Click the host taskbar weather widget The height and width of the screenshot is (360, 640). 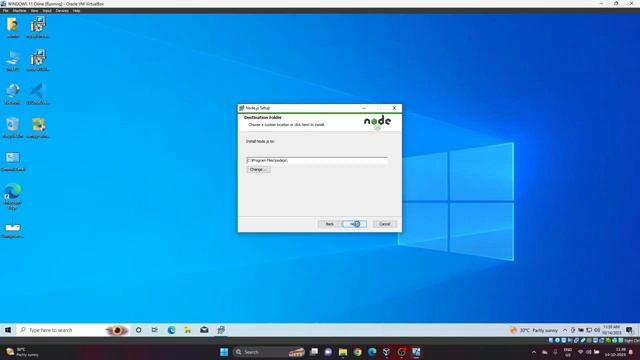(22, 352)
